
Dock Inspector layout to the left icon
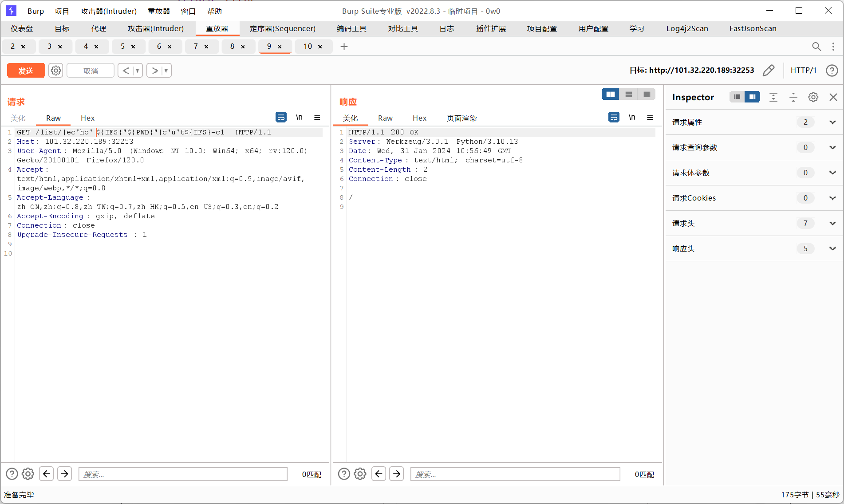(737, 97)
